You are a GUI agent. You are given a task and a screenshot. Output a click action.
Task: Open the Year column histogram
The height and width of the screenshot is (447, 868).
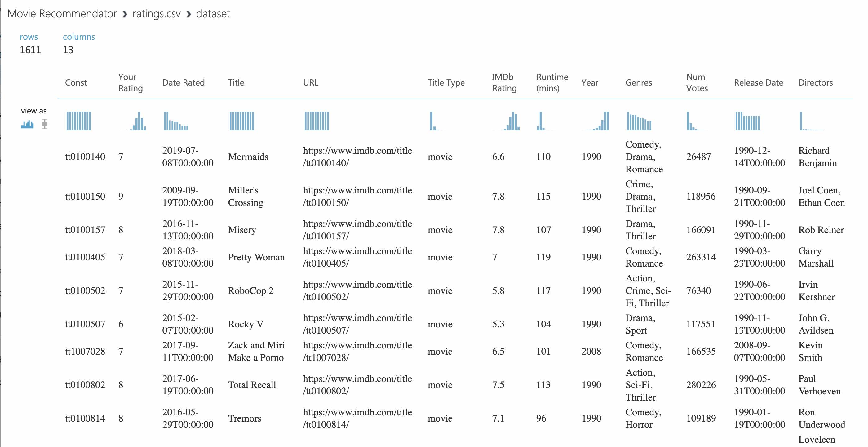point(596,121)
